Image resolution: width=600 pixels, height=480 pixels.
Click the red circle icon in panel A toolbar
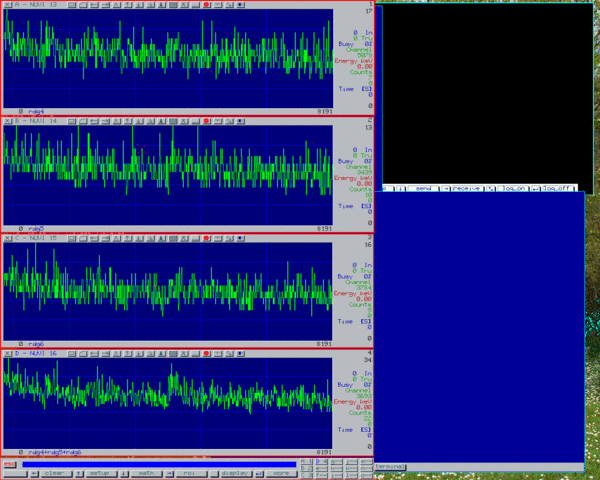point(207,5)
